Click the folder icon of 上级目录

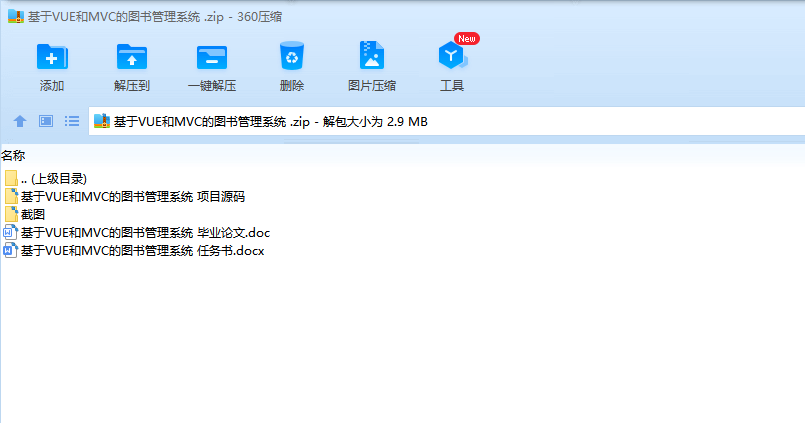11,179
